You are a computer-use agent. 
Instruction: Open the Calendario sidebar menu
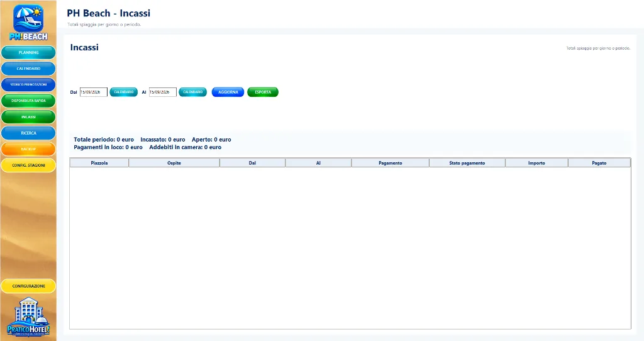(28, 69)
